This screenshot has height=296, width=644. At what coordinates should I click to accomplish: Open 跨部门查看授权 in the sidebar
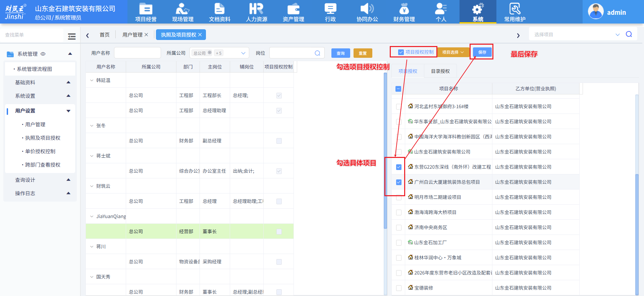(43, 165)
